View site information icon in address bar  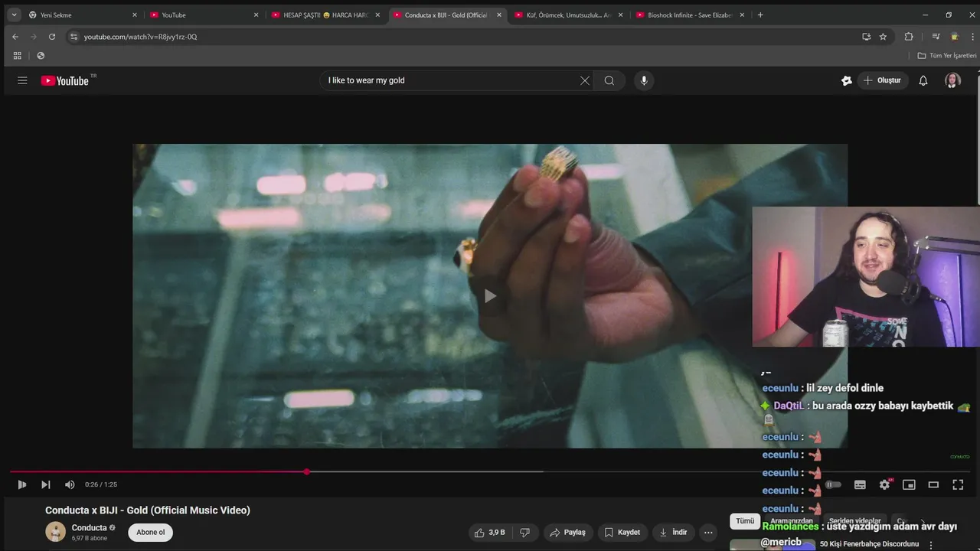73,37
